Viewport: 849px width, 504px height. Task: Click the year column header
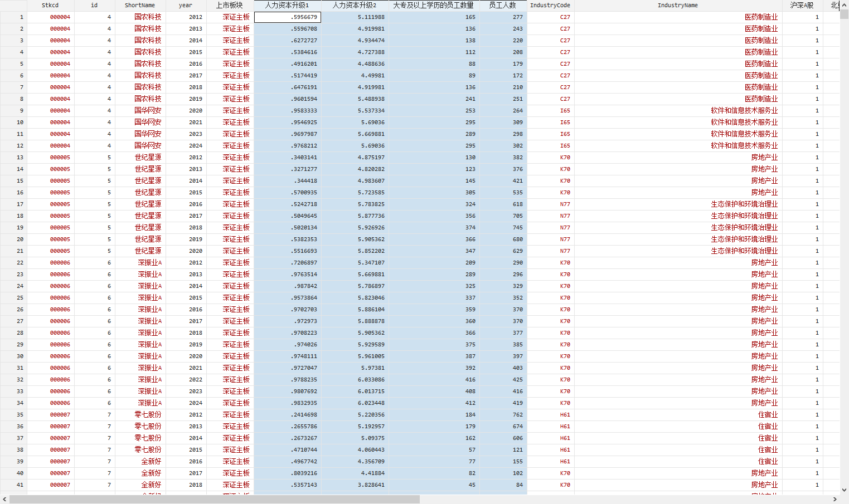click(x=186, y=5)
